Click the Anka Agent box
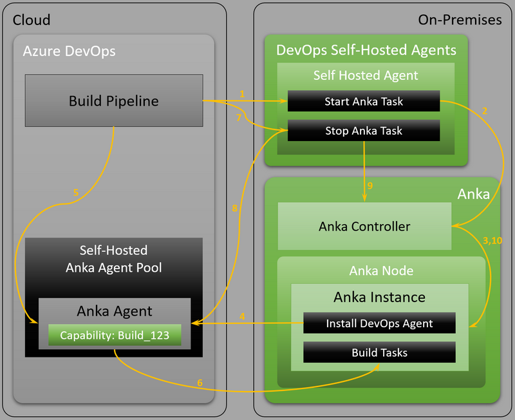 pyautogui.click(x=115, y=310)
